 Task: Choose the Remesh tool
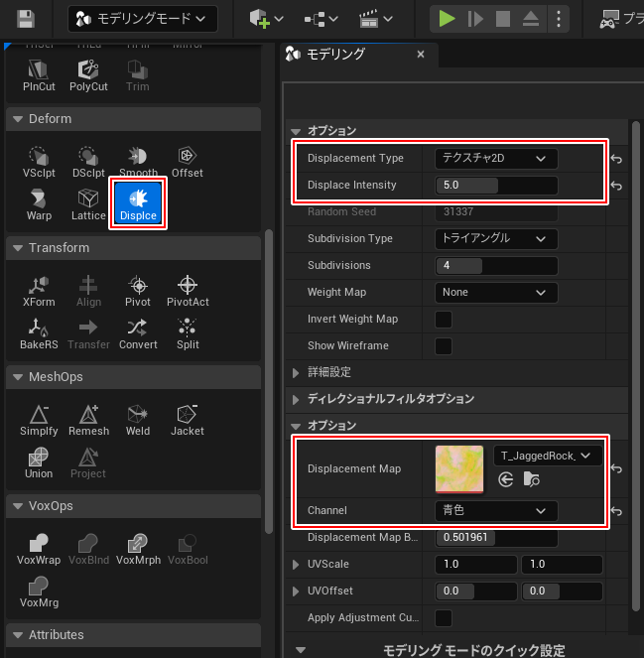coord(88,420)
